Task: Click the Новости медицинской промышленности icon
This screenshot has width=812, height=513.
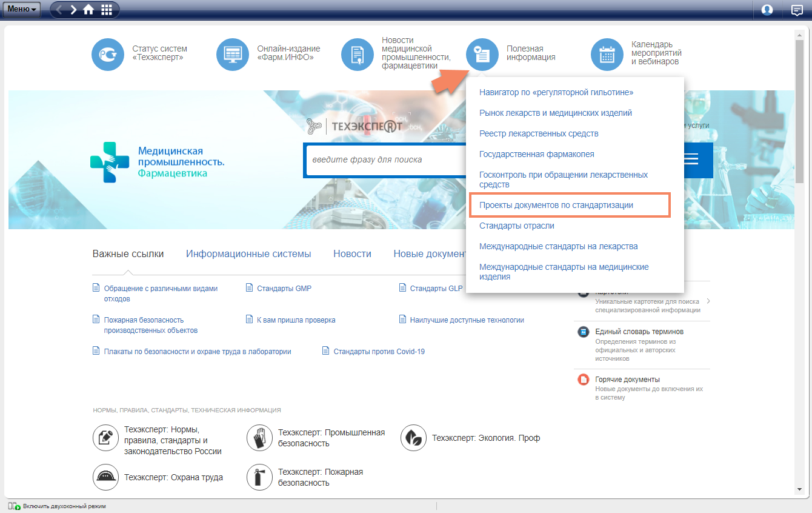Action: pyautogui.click(x=358, y=55)
